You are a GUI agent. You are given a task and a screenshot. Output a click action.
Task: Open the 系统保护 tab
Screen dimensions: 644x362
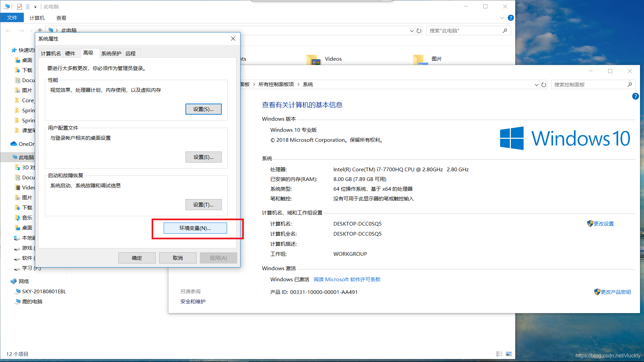111,54
